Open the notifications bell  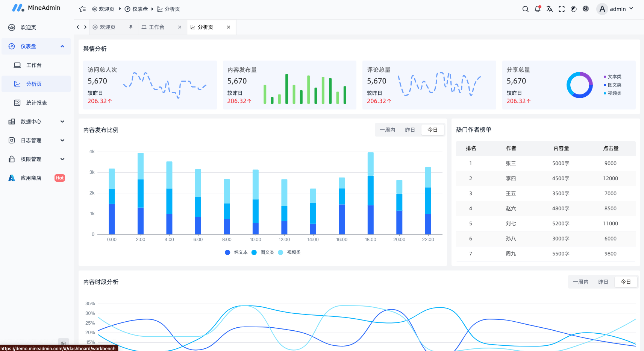537,9
